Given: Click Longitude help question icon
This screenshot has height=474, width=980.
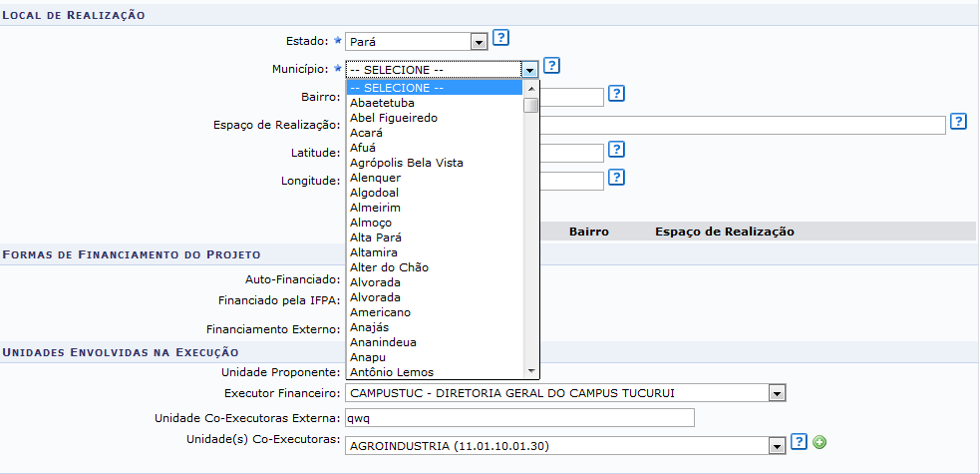Looking at the screenshot, I should point(616,178).
